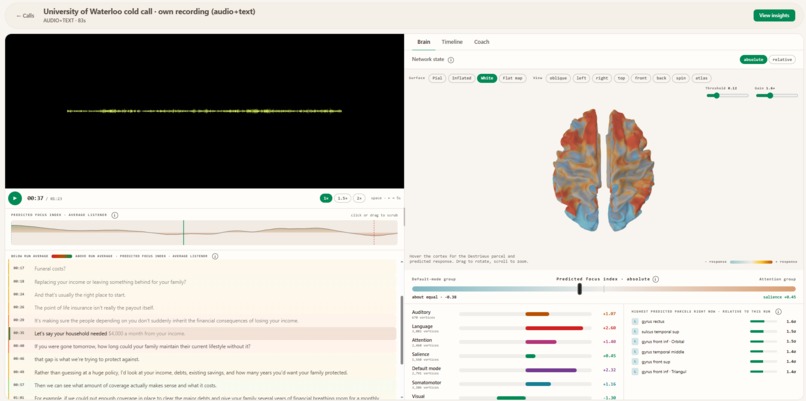Jump to line 'Rather than guessing at a huge policy'
This screenshot has height=401, width=806.
[x=203, y=372]
